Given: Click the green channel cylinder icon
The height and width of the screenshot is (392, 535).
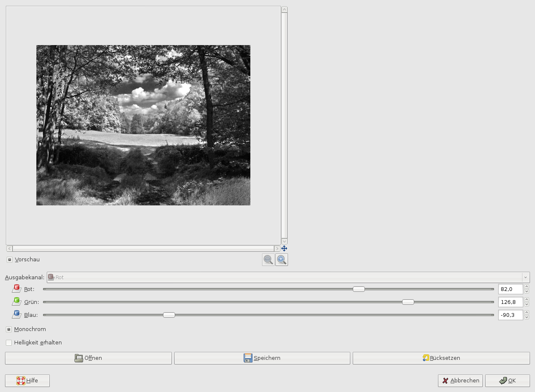Looking at the screenshot, I should coord(17,301).
